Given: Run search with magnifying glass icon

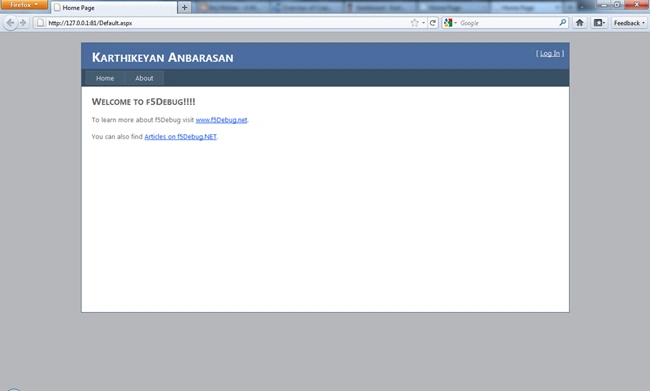Looking at the screenshot, I should coord(563,22).
